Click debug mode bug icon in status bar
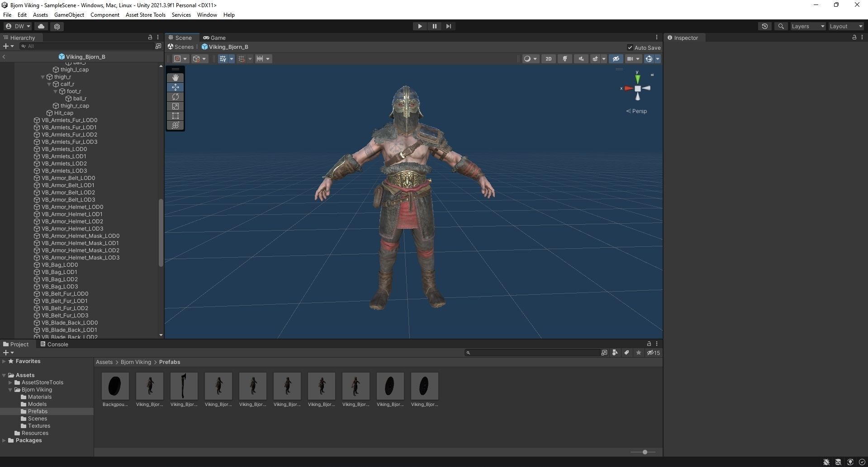The image size is (868, 467). point(826,462)
